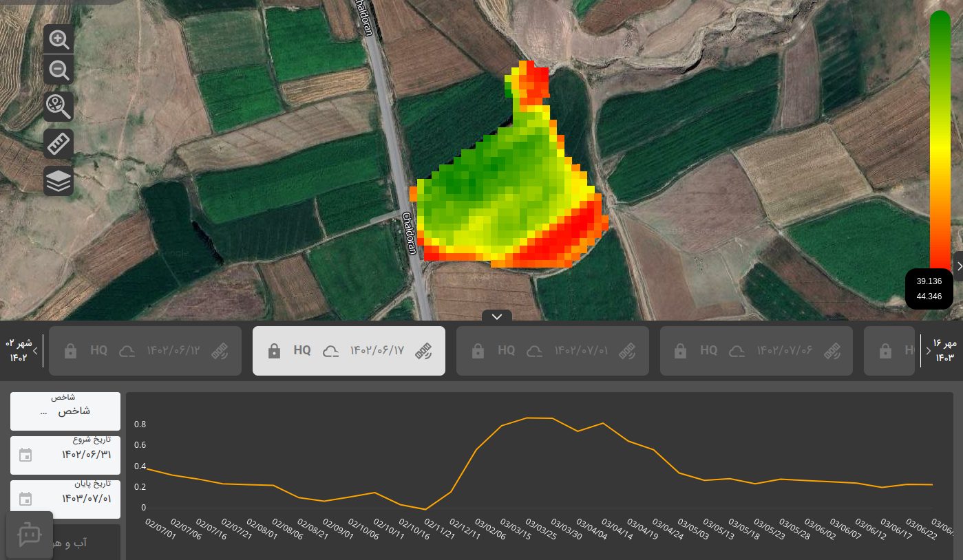
Task: Click lock icon on 1402/06/17 card
Action: [274, 352]
